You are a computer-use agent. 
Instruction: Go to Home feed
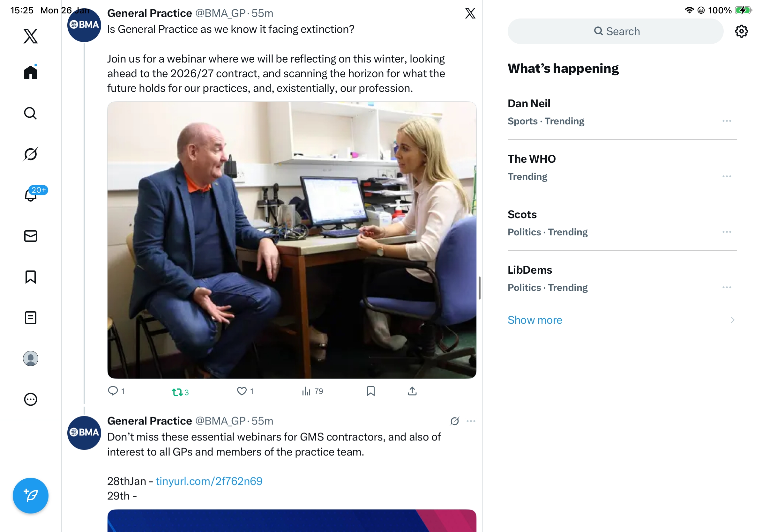pos(31,72)
